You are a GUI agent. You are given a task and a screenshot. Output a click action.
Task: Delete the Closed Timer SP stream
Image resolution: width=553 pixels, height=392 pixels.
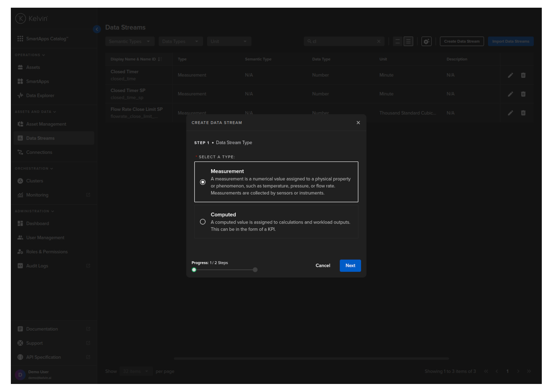tap(523, 94)
